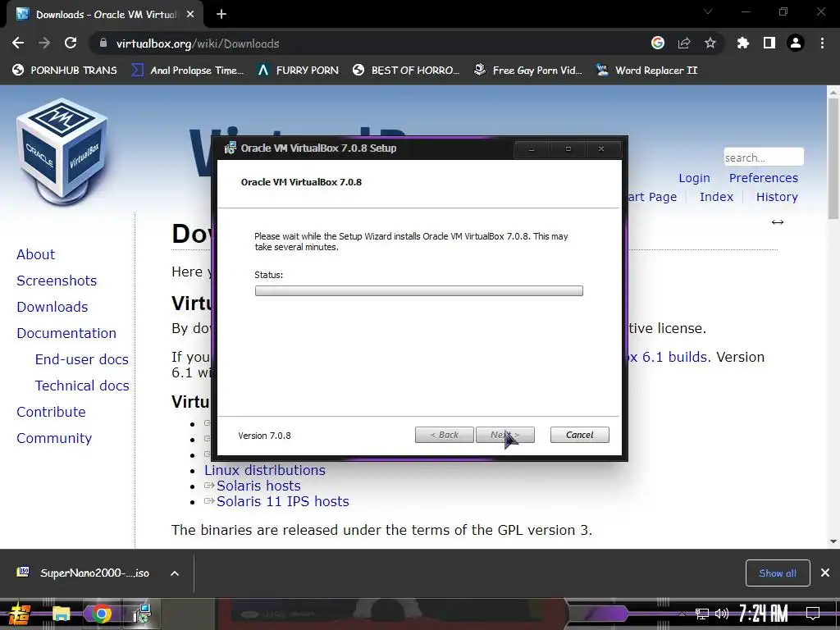Click the Back button in setup wizard
The image size is (840, 630).
(444, 435)
